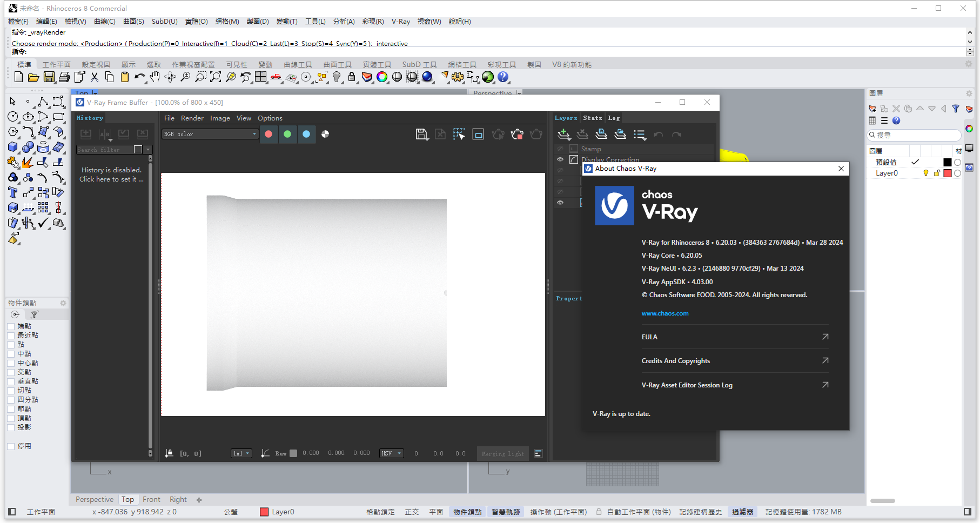Image resolution: width=980 pixels, height=523 pixels.
Task: Click the four-viewport layout icon
Action: pyautogui.click(x=261, y=77)
